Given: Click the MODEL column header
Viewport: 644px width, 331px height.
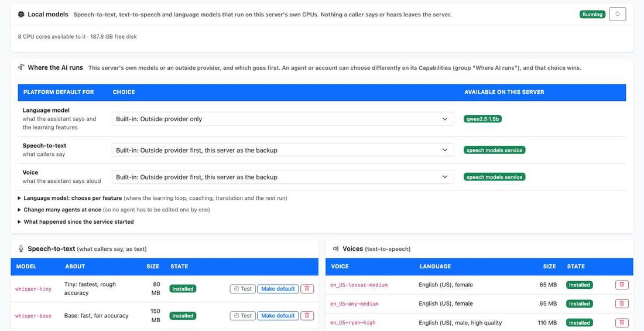Looking at the screenshot, I should (26, 267).
